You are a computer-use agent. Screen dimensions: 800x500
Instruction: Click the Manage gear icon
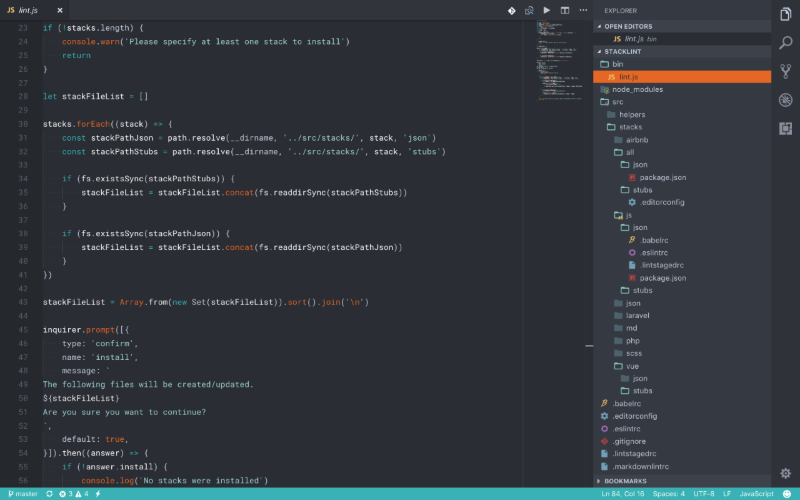click(x=786, y=473)
